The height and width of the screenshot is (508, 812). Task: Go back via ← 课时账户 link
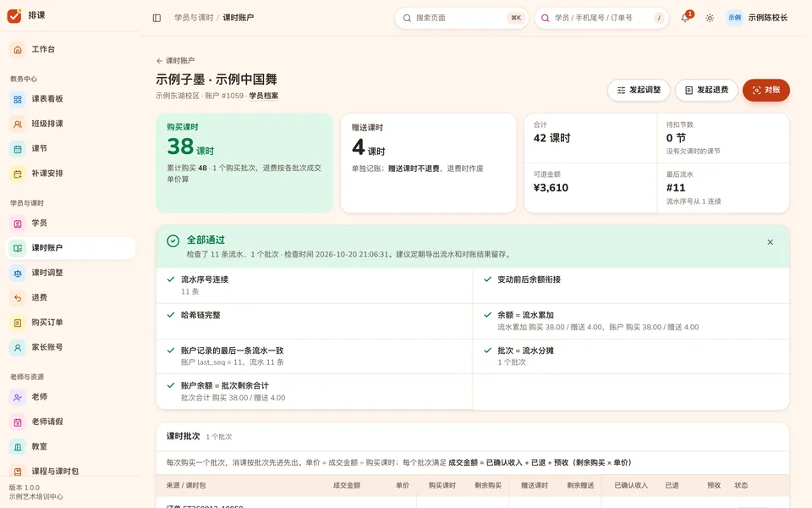point(176,61)
